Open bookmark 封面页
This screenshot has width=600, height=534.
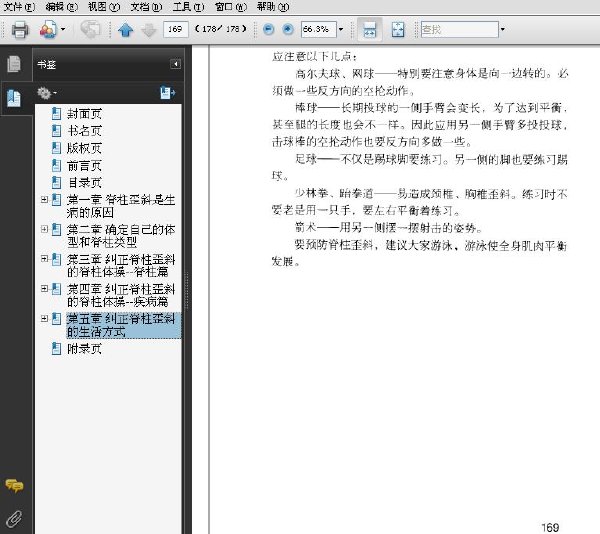(x=84, y=114)
